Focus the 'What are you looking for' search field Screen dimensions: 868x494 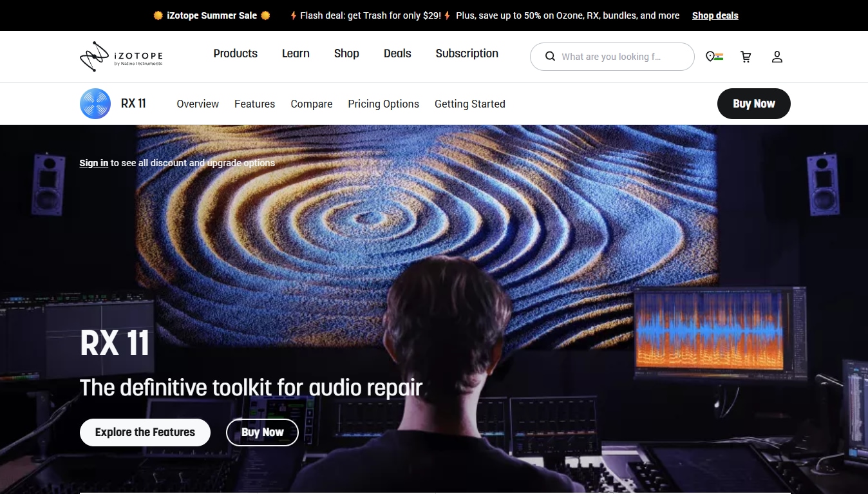tap(612, 57)
